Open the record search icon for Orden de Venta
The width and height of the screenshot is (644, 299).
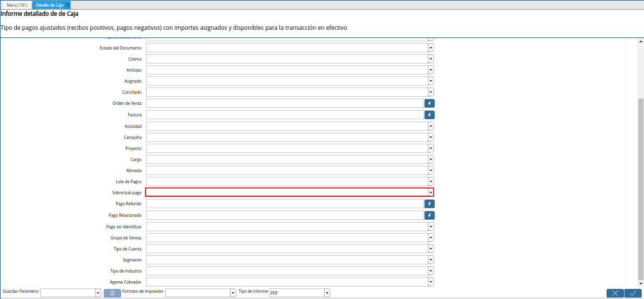(429, 103)
